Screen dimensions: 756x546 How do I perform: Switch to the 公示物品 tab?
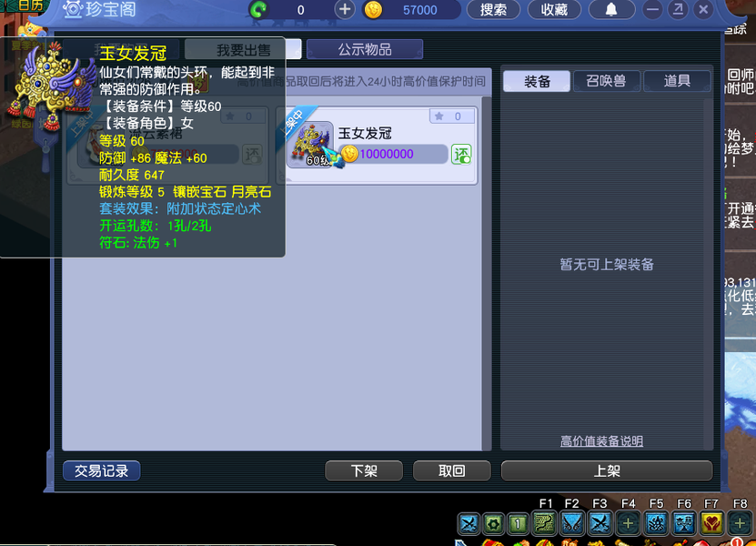365,49
